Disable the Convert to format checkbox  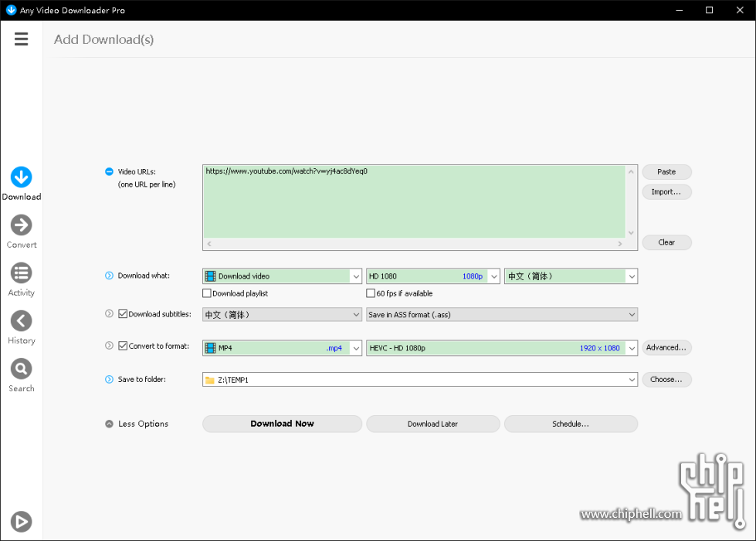[x=123, y=347]
